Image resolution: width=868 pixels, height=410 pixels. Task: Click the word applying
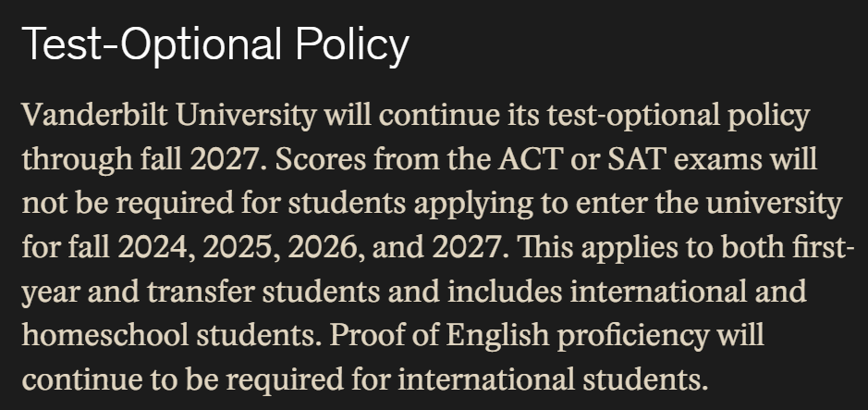pyautogui.click(x=473, y=205)
